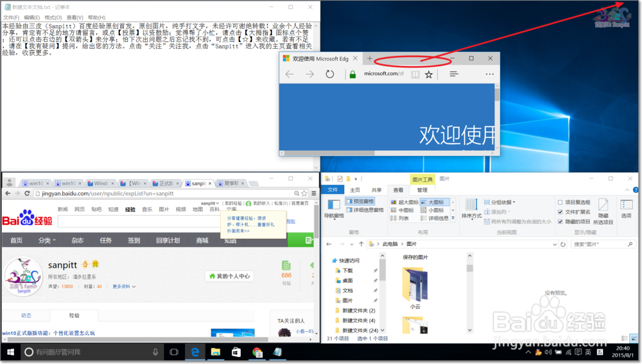Click the Chrome user profile avatar icon
Image resolution: width=642 pixels, height=364 pixels.
pyautogui.click(x=10, y=182)
